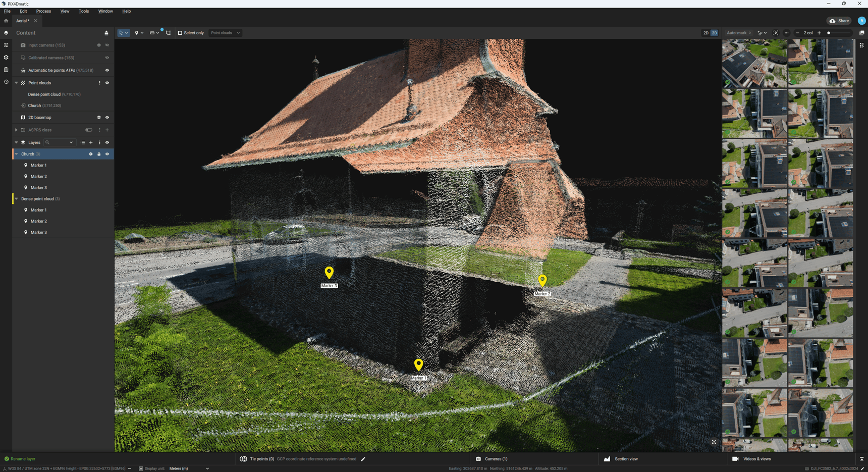868x472 pixels.
Task: Open the processing options sliders sidebar icon
Action: [6, 45]
